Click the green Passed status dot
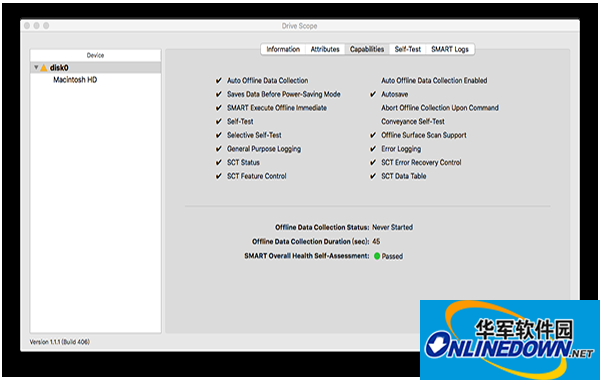The width and height of the screenshot is (600, 380). pyautogui.click(x=377, y=256)
